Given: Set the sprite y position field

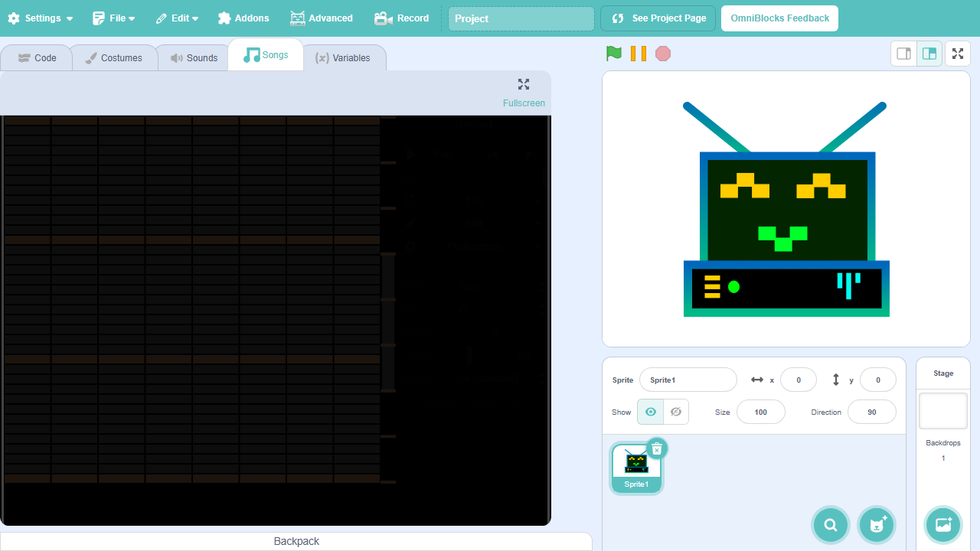Looking at the screenshot, I should (878, 380).
